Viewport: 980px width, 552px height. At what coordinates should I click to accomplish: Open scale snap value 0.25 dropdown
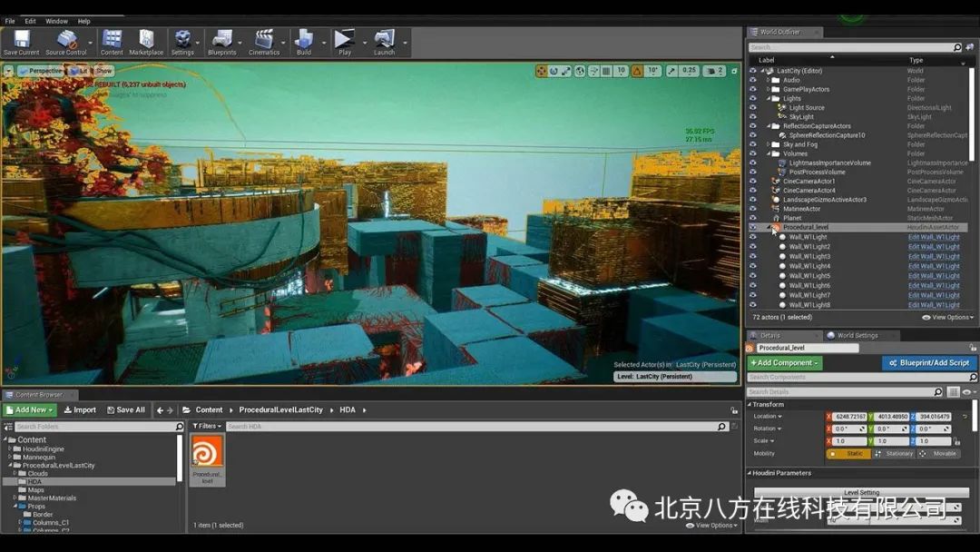(689, 71)
